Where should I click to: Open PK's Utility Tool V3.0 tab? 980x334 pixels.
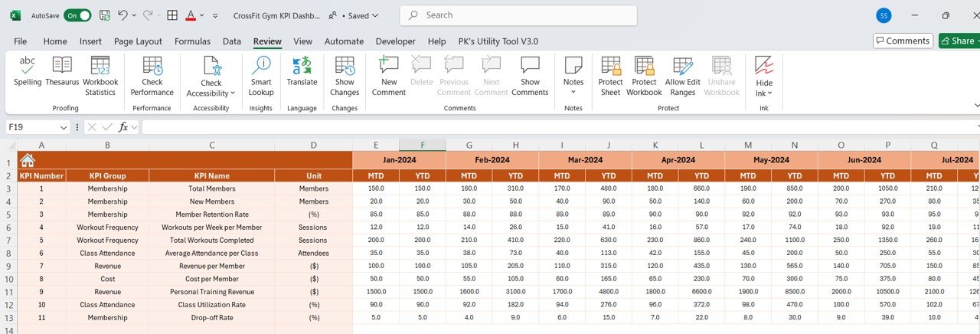[x=498, y=41]
